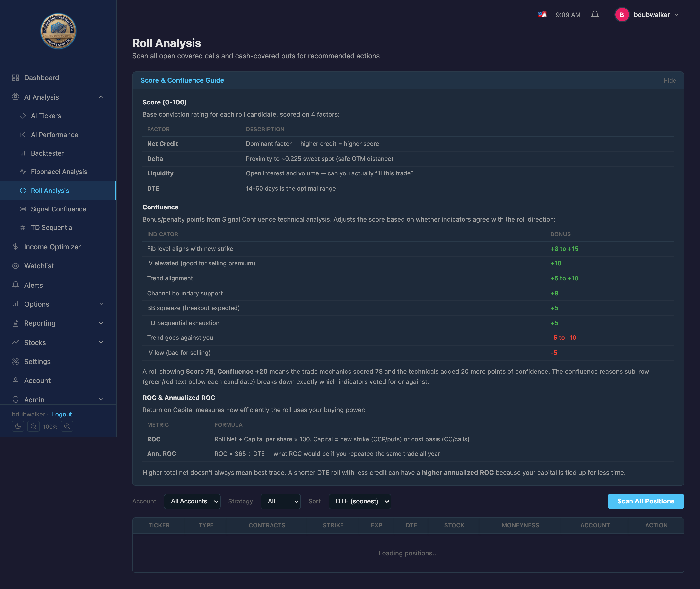This screenshot has height=589, width=700.
Task: Click the US flag language icon
Action: click(x=542, y=14)
